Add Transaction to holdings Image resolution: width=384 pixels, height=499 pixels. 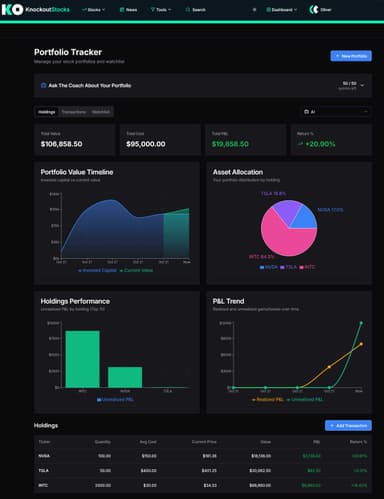point(348,426)
